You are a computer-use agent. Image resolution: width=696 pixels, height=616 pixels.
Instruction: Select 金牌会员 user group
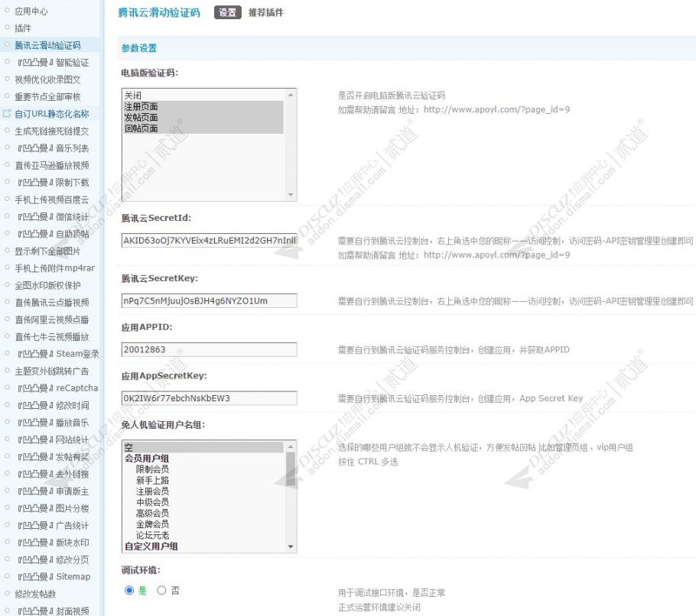tap(152, 524)
